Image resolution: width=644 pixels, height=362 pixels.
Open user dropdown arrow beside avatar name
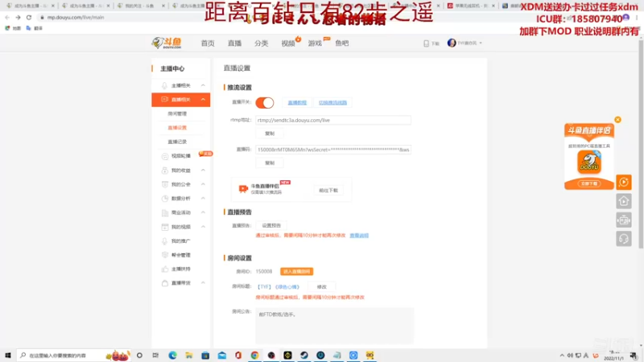tap(481, 43)
